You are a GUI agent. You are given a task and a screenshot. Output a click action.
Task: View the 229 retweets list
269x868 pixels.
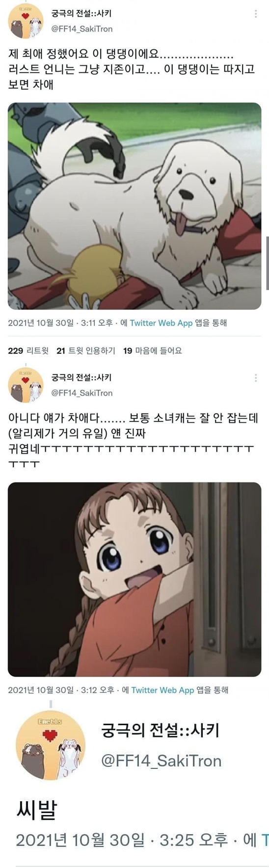click(28, 350)
